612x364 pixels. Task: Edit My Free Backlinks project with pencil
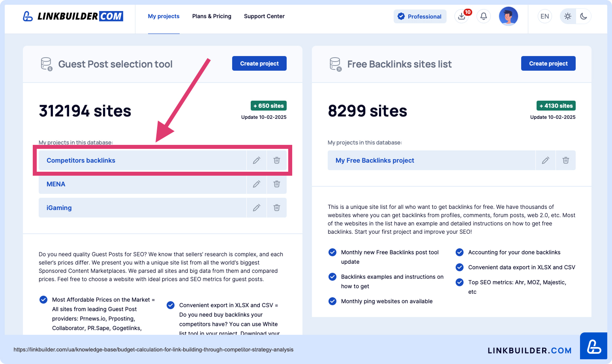tap(546, 160)
